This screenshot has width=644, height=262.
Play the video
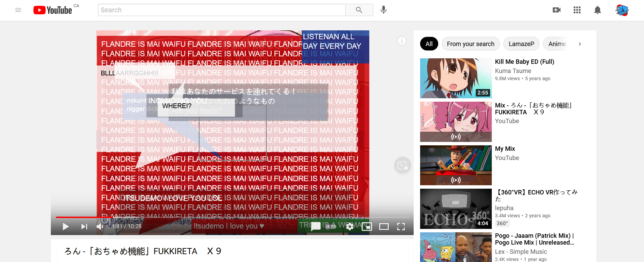pos(66,227)
